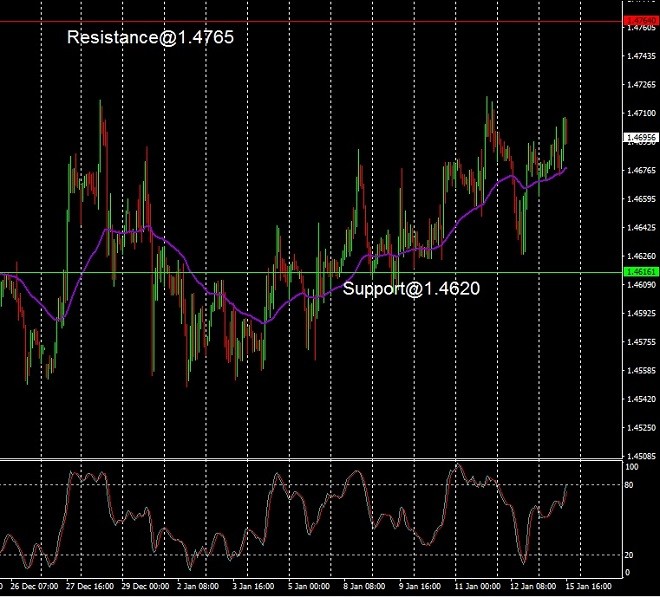Image resolution: width=660 pixels, height=597 pixels.
Task: Click the '11 Jan 00:00' time label
Action: pos(478,586)
